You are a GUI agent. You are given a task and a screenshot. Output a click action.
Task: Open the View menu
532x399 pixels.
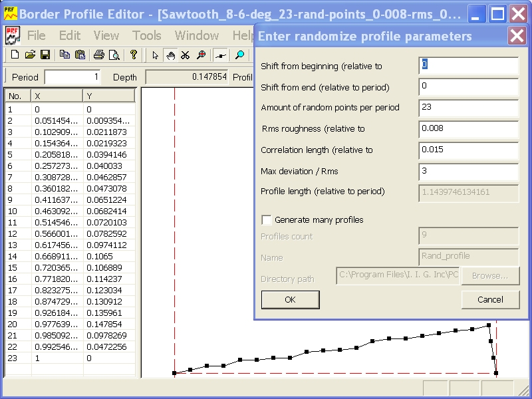click(106, 35)
